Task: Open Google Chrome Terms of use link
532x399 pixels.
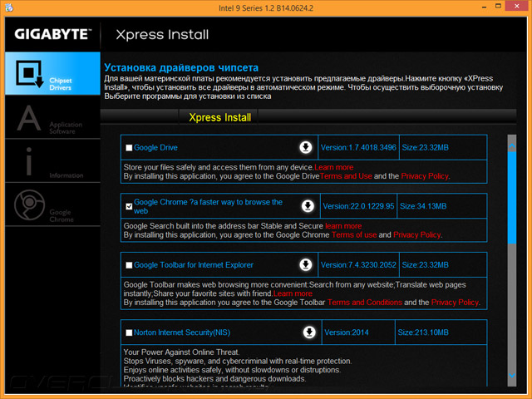Action: coord(354,234)
